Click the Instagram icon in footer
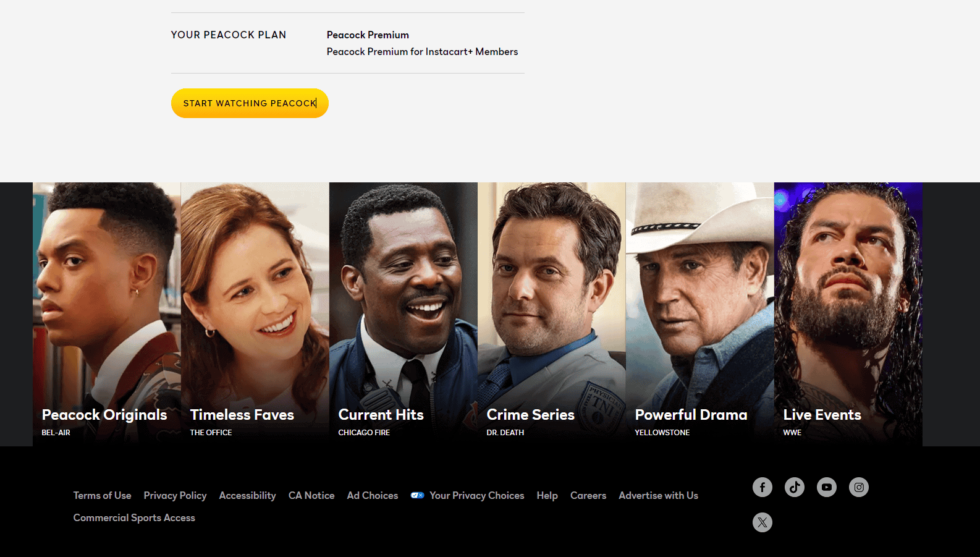 pyautogui.click(x=858, y=487)
